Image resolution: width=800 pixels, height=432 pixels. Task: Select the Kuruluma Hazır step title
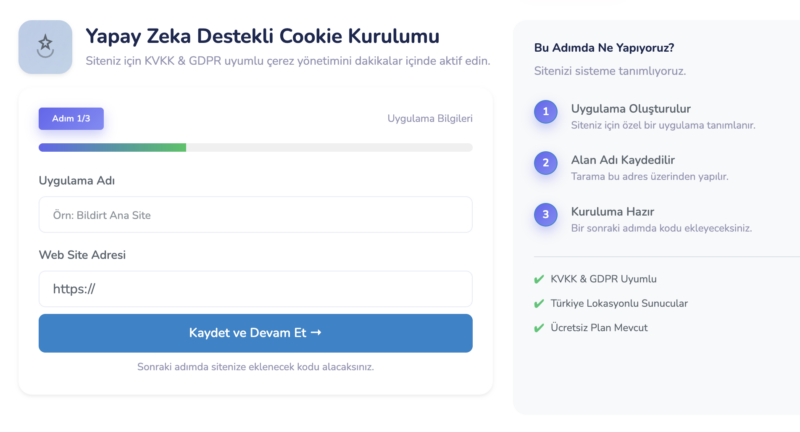612,212
